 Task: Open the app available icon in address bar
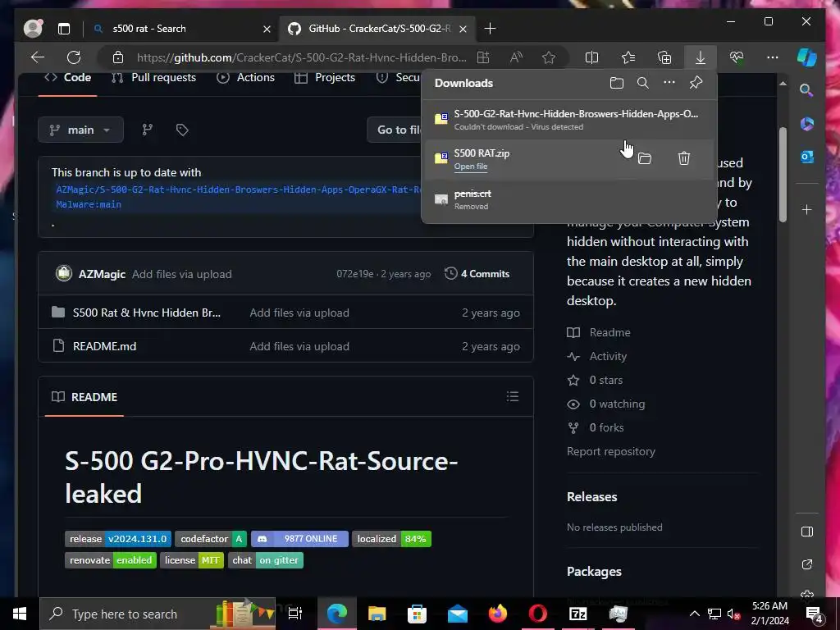(483, 57)
